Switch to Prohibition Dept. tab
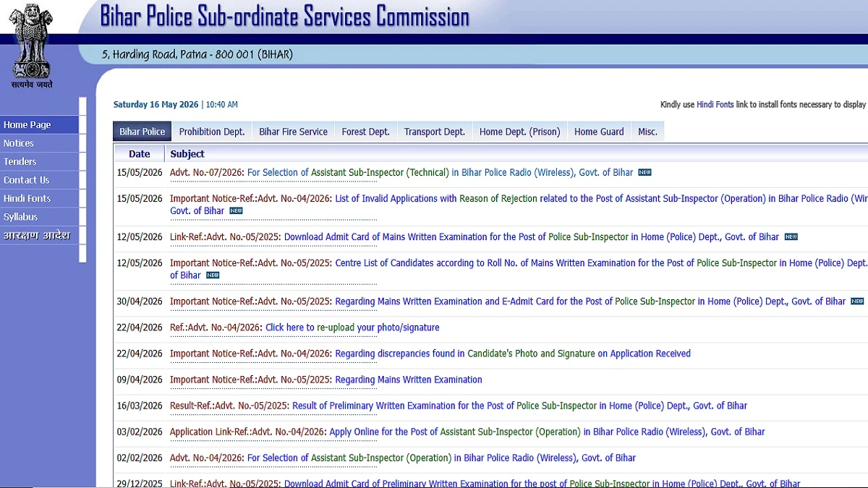 point(212,132)
